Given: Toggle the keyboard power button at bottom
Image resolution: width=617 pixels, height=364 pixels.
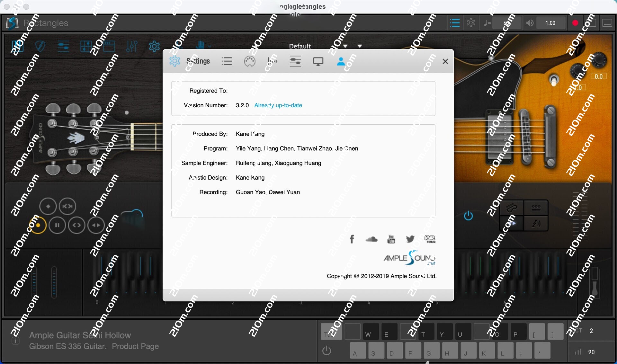Looking at the screenshot, I should [x=327, y=351].
